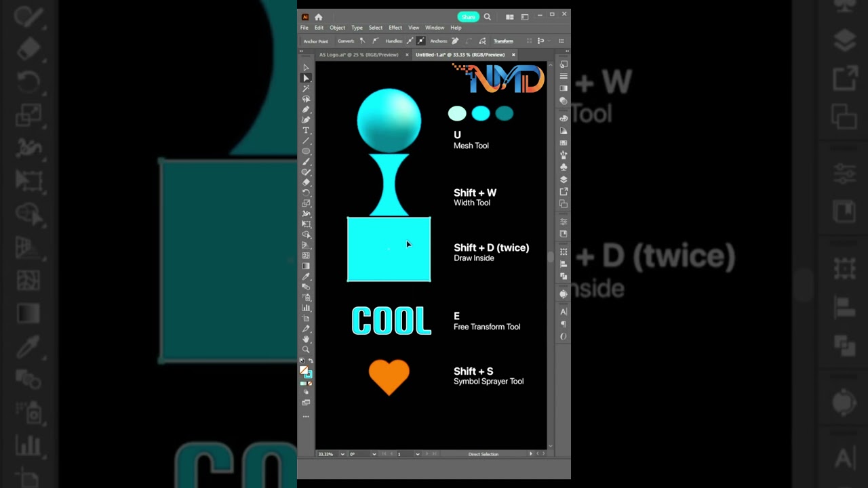
Task: Select the Magic Wand tool
Action: point(306,88)
